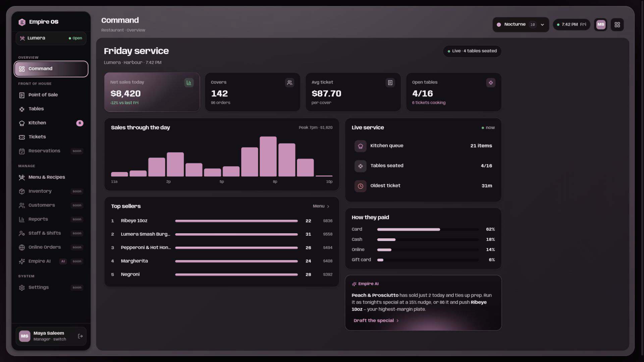
Task: Open the MS avatar in top bar
Action: 601,24
